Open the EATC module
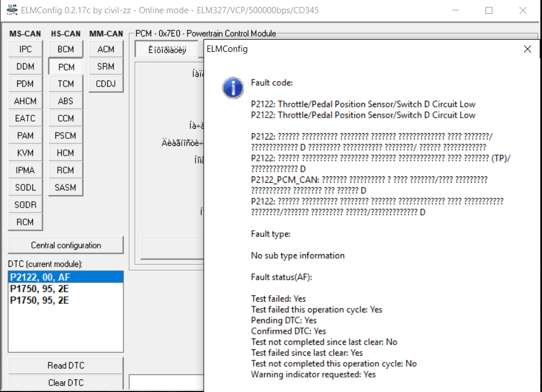The height and width of the screenshot is (392, 542). 25,119
